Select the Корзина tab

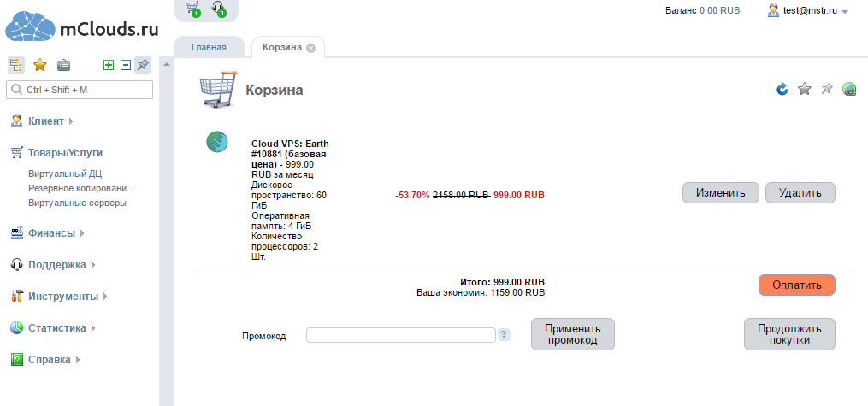(282, 48)
